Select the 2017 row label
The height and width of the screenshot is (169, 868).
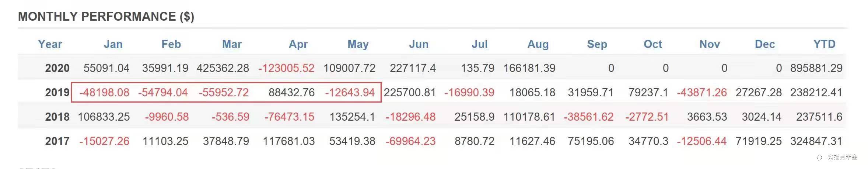tap(57, 141)
